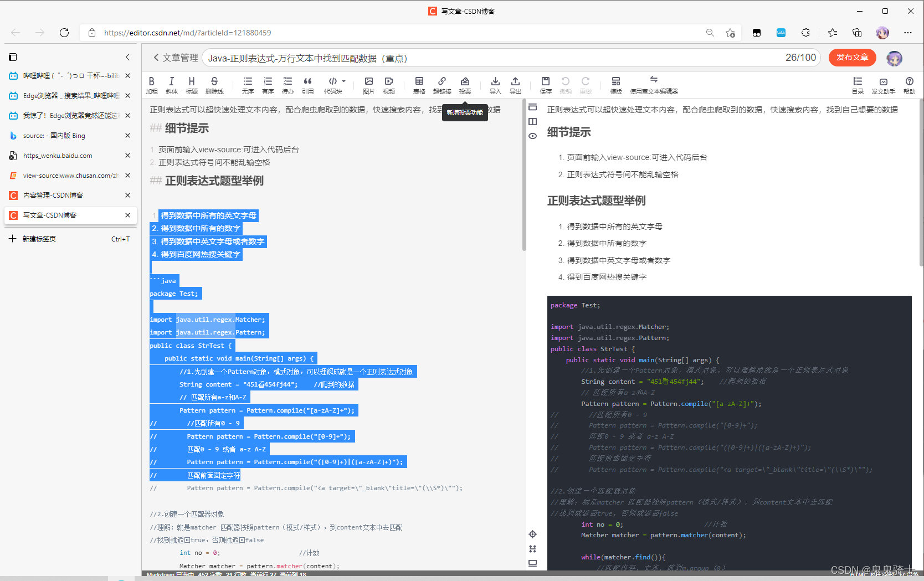The height and width of the screenshot is (581, 924).
Task: Click the preview pane vertical scrollbar
Action: [x=921, y=183]
